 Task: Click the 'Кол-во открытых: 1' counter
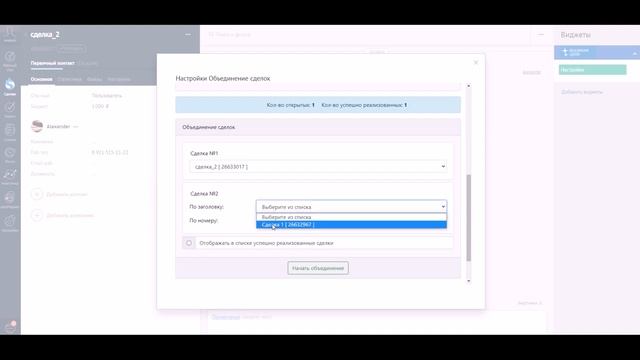pos(291,105)
